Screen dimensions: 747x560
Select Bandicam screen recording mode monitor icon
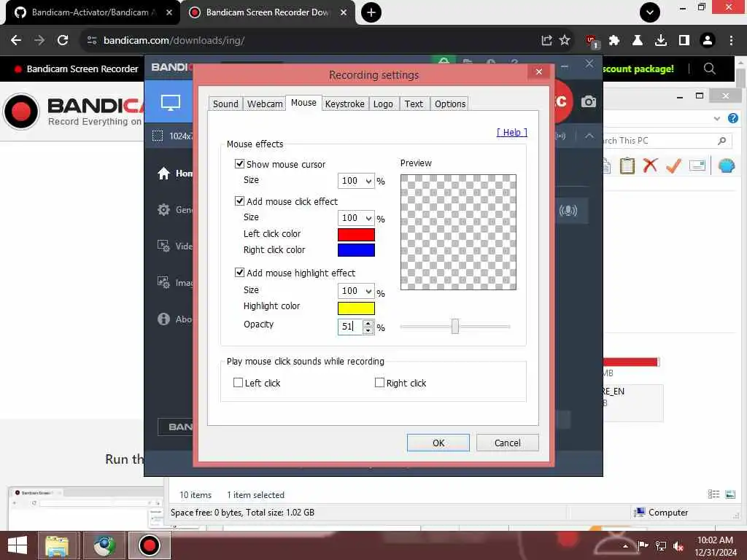pyautogui.click(x=170, y=102)
